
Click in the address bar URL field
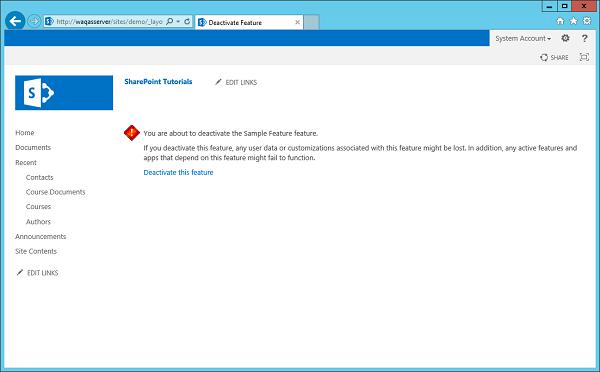pyautogui.click(x=109, y=21)
